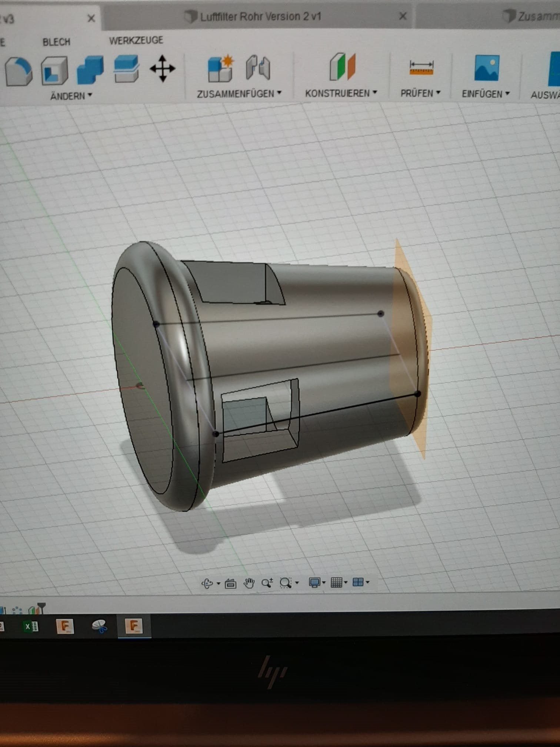The height and width of the screenshot is (747, 560).
Task: Select the Pan hand tool
Action: coord(249,583)
